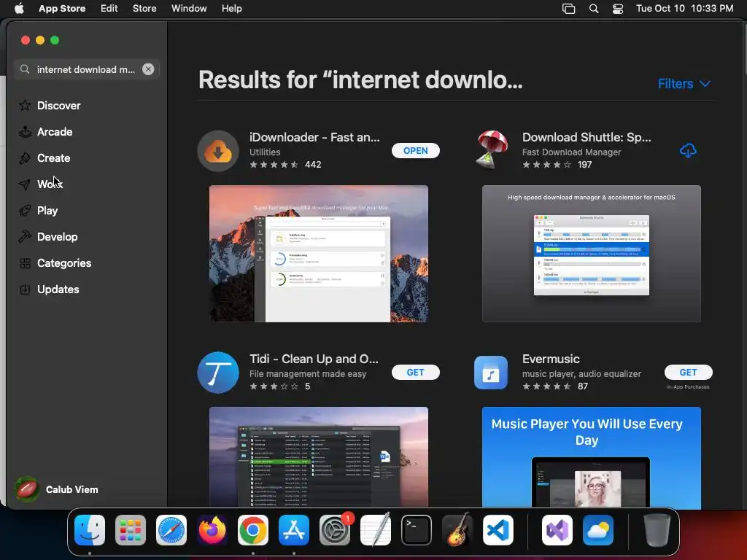Open the iDownloader app
Viewport: 747px width, 560px height.
(x=415, y=150)
